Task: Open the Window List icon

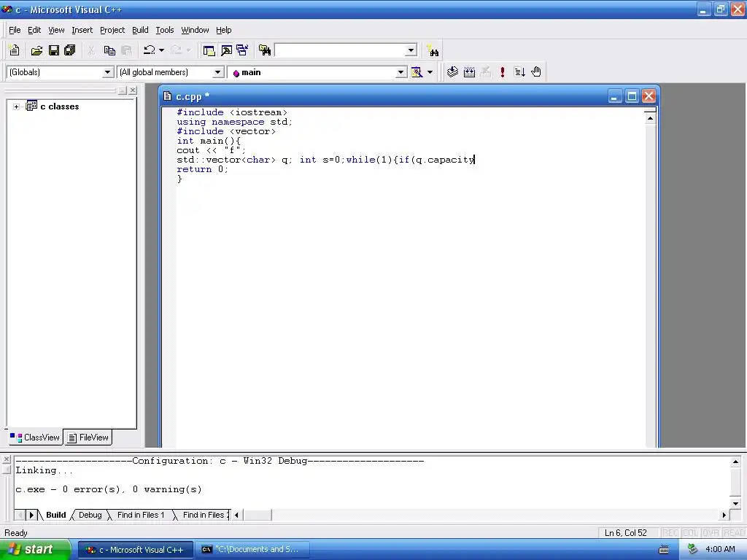Action: (x=242, y=50)
